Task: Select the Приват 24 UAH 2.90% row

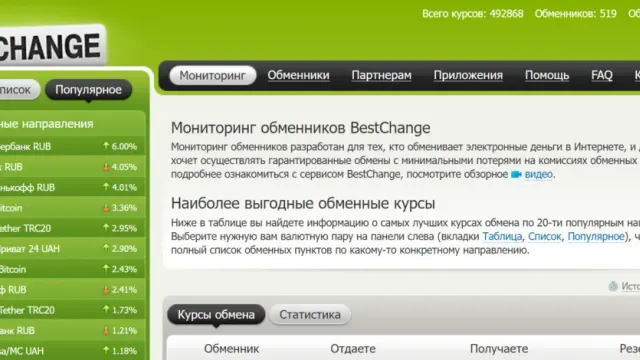Action: (72, 249)
